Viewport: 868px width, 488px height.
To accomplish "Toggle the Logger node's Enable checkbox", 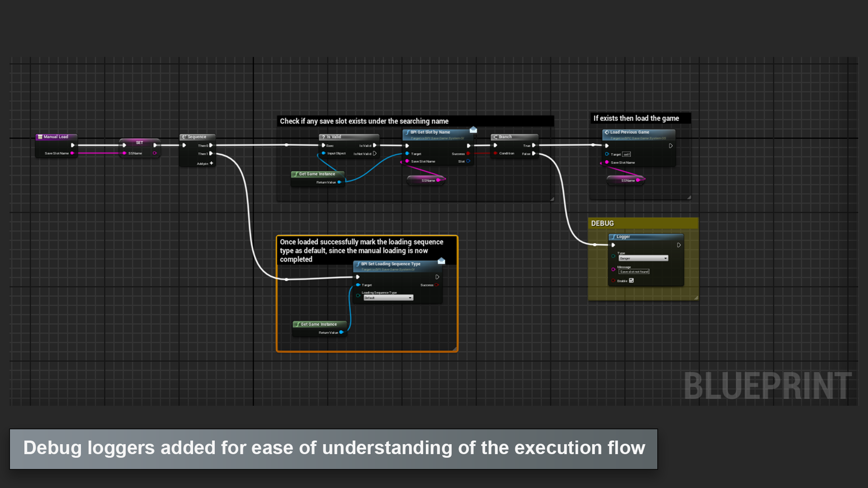I will pos(632,281).
